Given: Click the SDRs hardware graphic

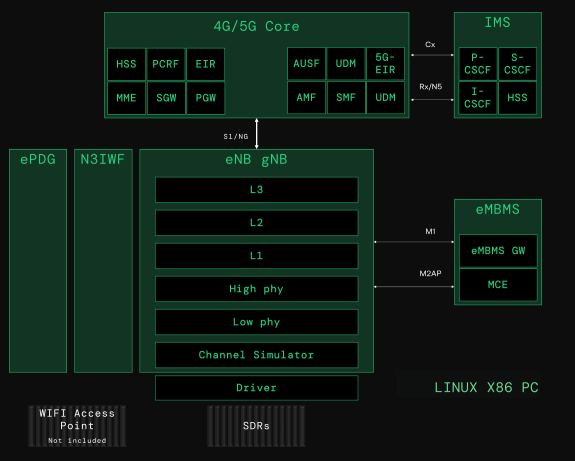Looking at the screenshot, I should pyautogui.click(x=256, y=426).
